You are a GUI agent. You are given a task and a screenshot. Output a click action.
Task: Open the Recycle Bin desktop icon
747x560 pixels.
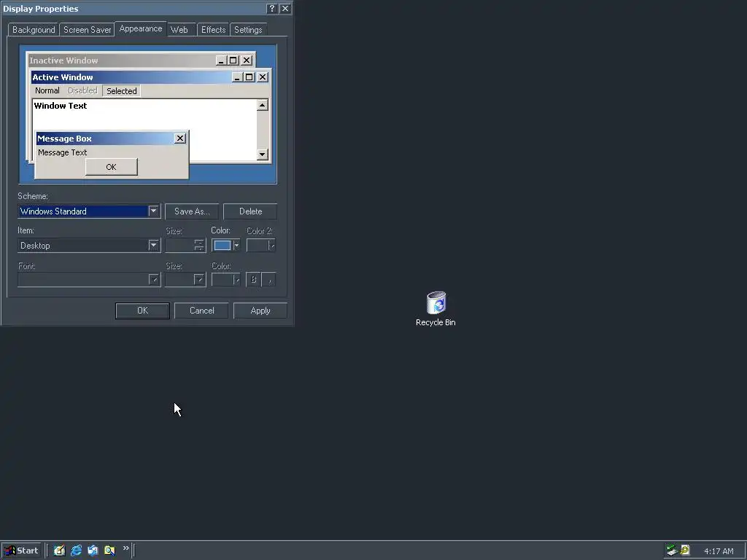click(x=436, y=308)
